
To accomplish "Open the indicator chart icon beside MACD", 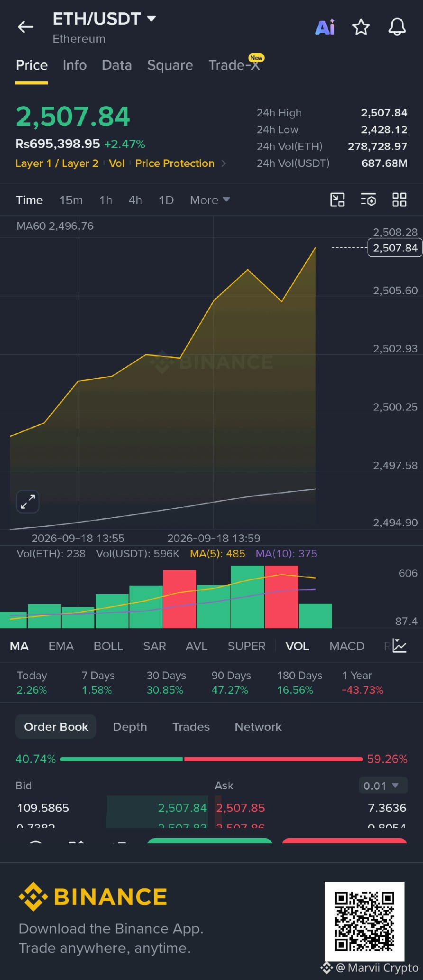I will point(400,646).
